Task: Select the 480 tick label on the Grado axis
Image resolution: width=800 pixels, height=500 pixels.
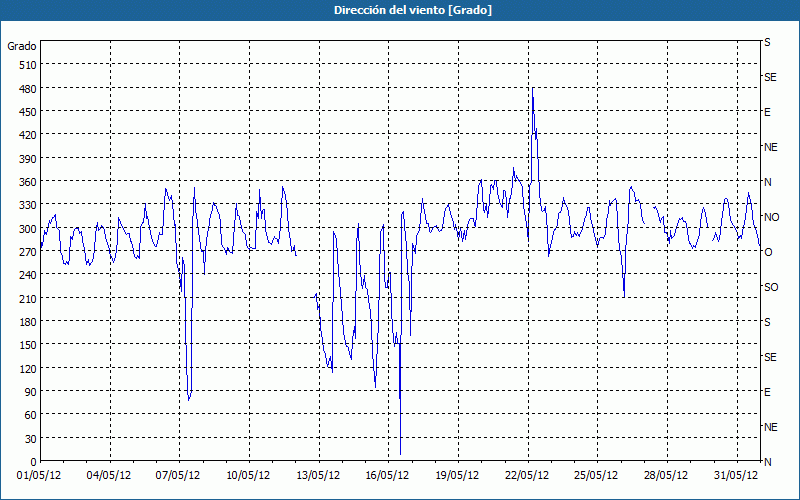Action: click(x=28, y=89)
